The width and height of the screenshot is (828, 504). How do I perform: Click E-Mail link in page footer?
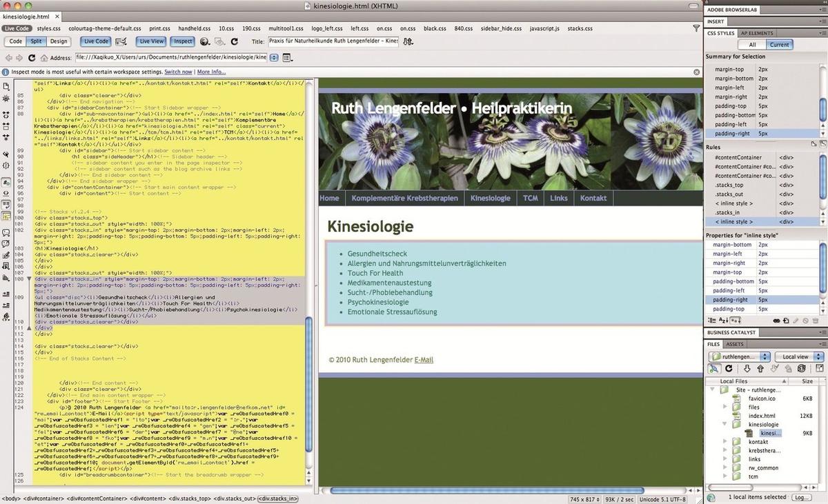click(x=424, y=360)
